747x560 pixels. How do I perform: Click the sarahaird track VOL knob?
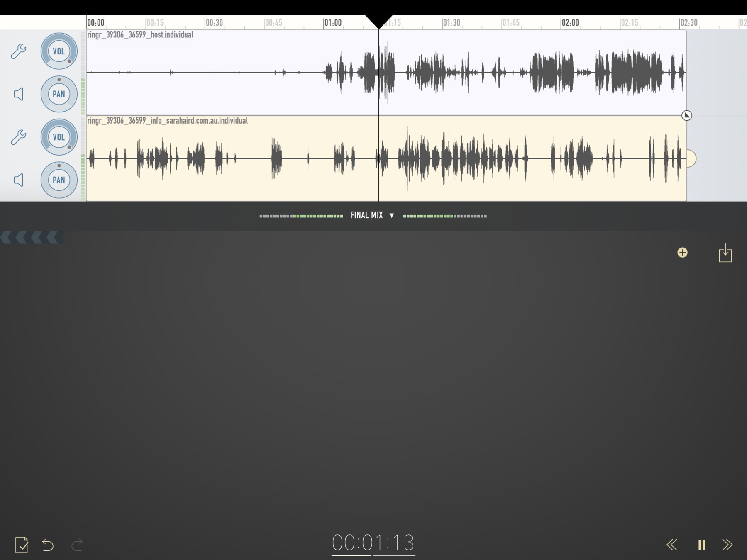coord(59,137)
